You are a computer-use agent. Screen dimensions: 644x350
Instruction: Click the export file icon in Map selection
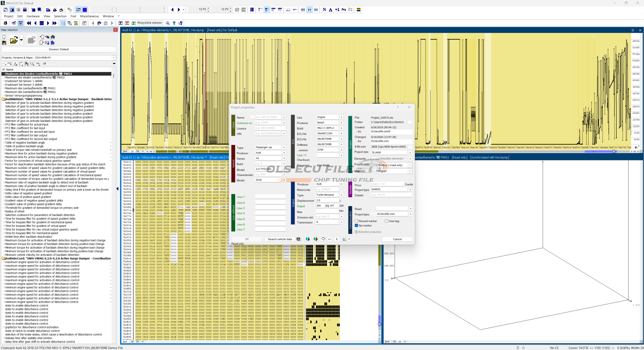click(x=42, y=43)
